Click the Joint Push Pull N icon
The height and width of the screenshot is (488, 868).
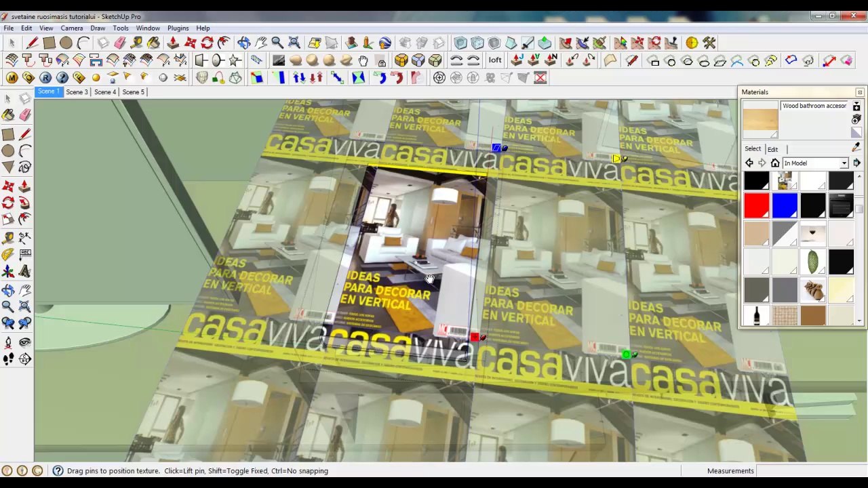[x=551, y=61]
